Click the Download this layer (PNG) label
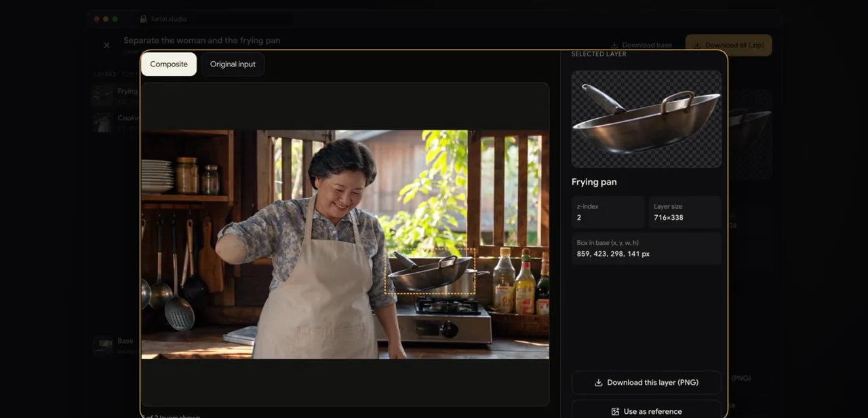Screen dimensions: 868x418 (653, 383)
